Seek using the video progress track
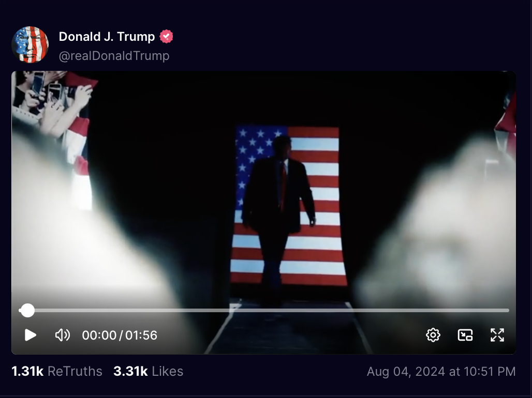The width and height of the screenshot is (532, 398). coord(264,310)
